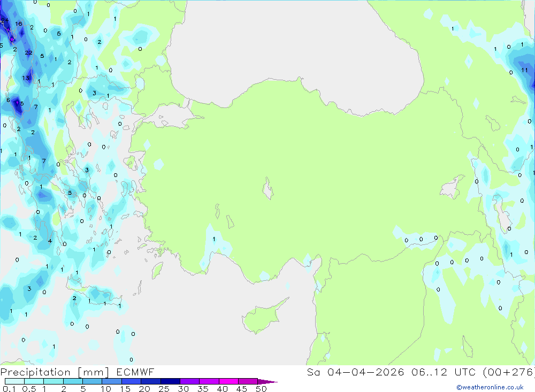The image size is (535, 392).
Task: Click the Sa 04-04-2026 date text
Action: 355,372
